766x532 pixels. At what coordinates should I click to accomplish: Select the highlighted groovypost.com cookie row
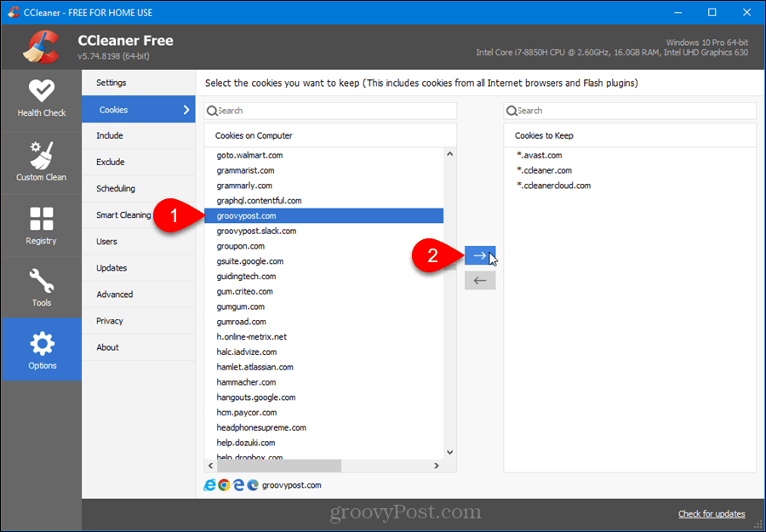324,215
